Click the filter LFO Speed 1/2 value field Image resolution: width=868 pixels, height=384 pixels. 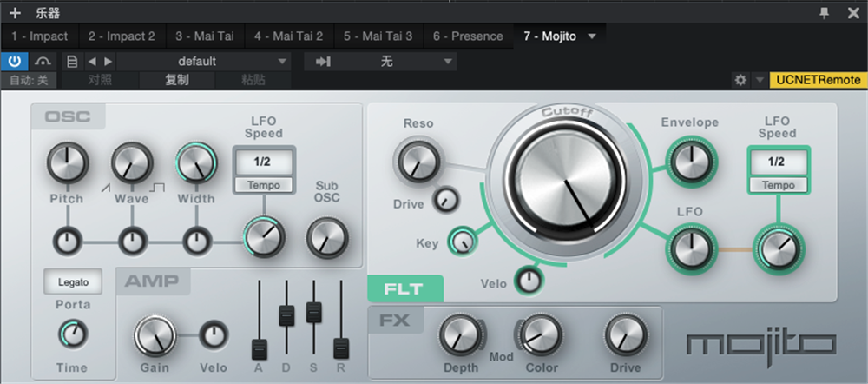click(x=777, y=162)
